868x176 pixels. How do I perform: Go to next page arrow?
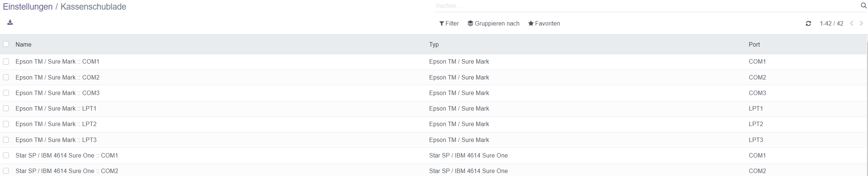[861, 23]
